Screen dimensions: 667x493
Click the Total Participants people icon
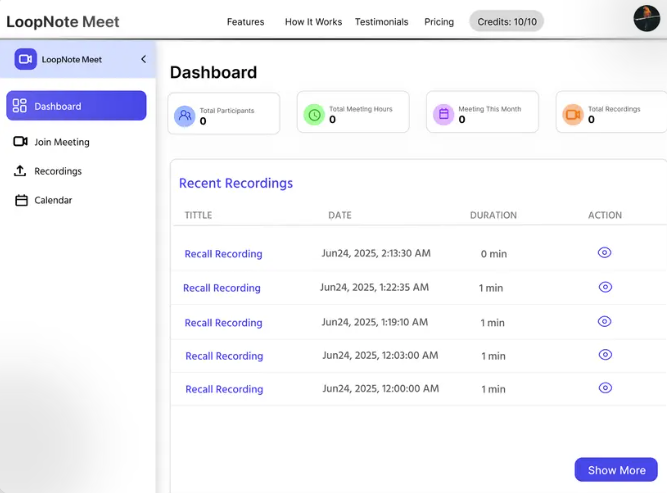coord(185,116)
